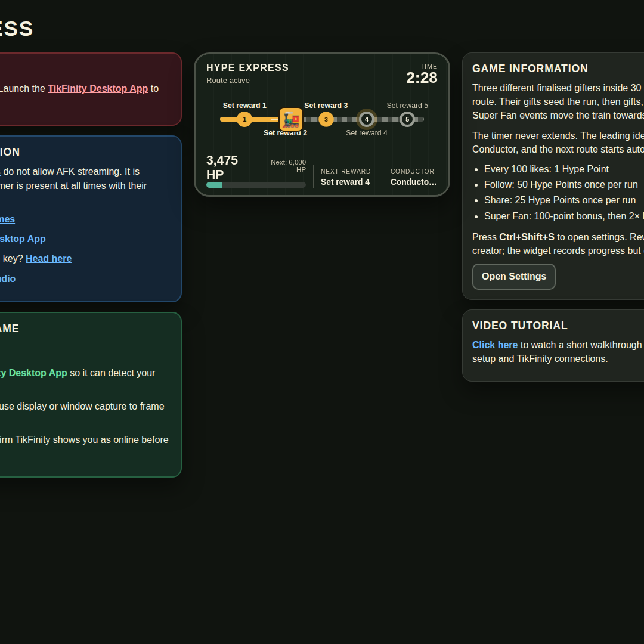Click the Route active status text
The height and width of the screenshot is (644, 644).
click(x=228, y=80)
